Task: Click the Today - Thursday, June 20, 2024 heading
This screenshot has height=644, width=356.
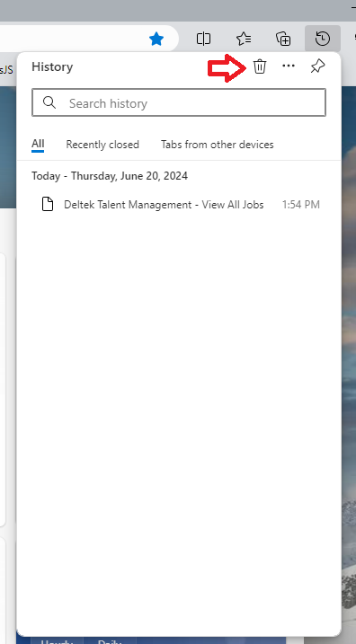Action: pos(110,176)
